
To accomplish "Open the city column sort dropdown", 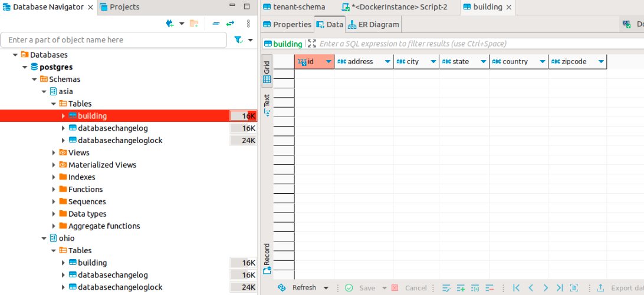I will pyautogui.click(x=433, y=62).
